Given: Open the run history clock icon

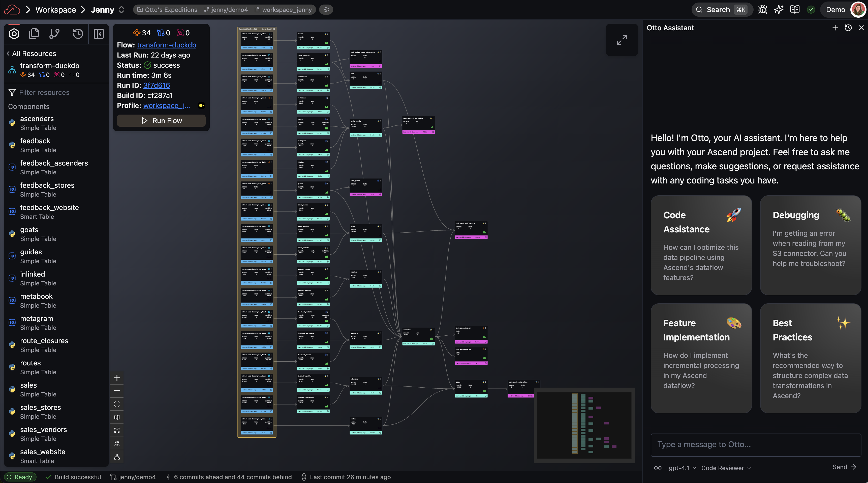Looking at the screenshot, I should tap(78, 34).
